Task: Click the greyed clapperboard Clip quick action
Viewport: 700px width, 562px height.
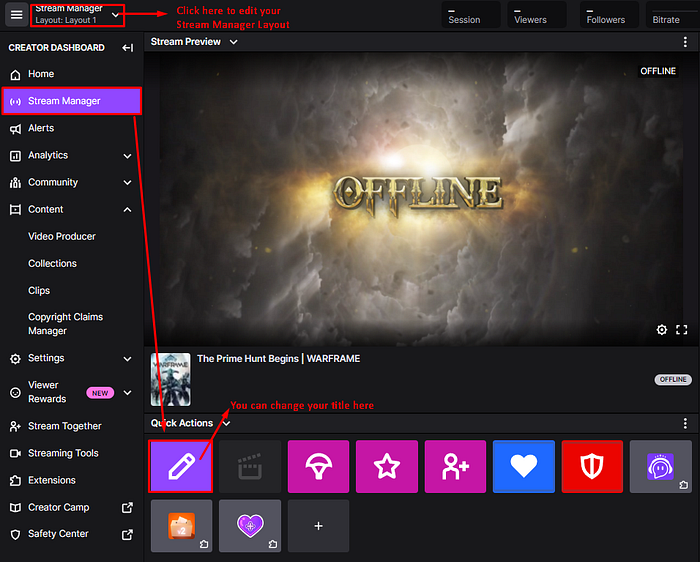Action: [250, 466]
